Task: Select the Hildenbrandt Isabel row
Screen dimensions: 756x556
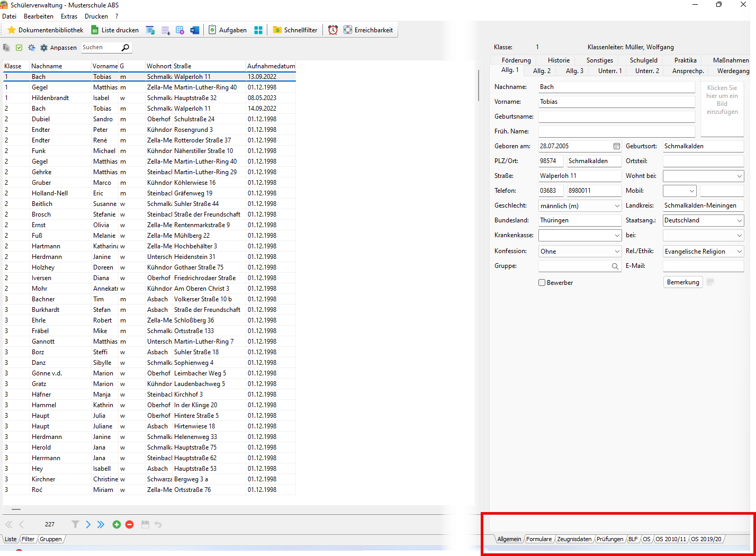Action: [x=149, y=98]
